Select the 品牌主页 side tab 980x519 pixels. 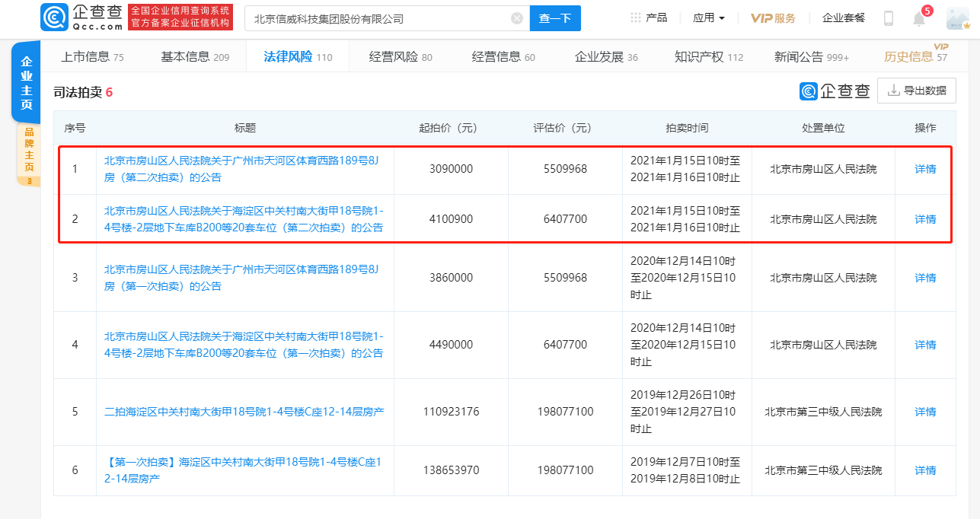(29, 154)
